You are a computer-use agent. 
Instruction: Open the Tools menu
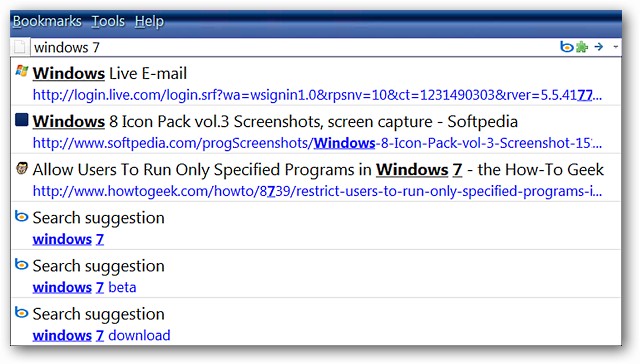click(108, 21)
